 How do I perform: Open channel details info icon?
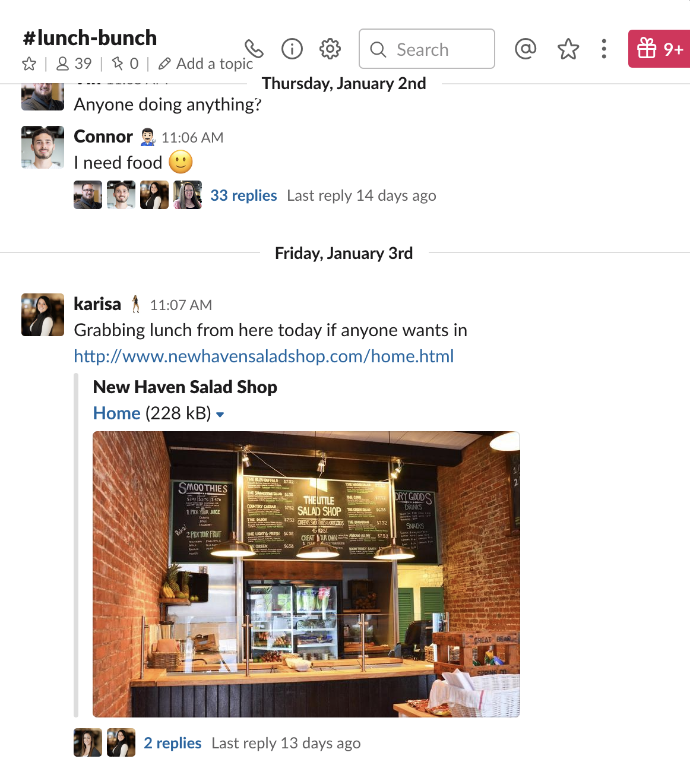point(292,49)
